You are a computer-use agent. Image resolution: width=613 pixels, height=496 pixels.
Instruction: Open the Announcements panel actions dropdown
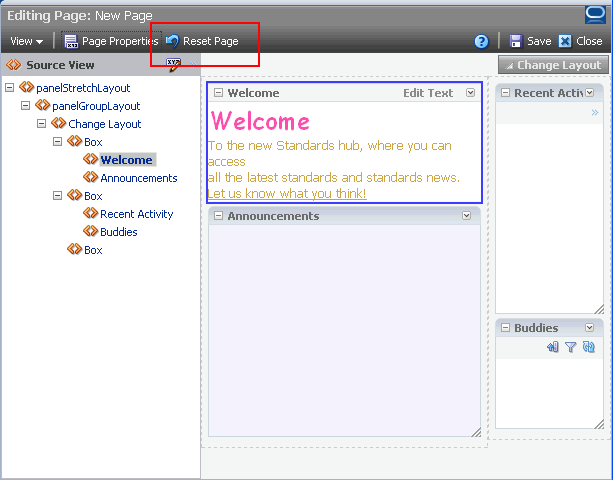[x=466, y=216]
